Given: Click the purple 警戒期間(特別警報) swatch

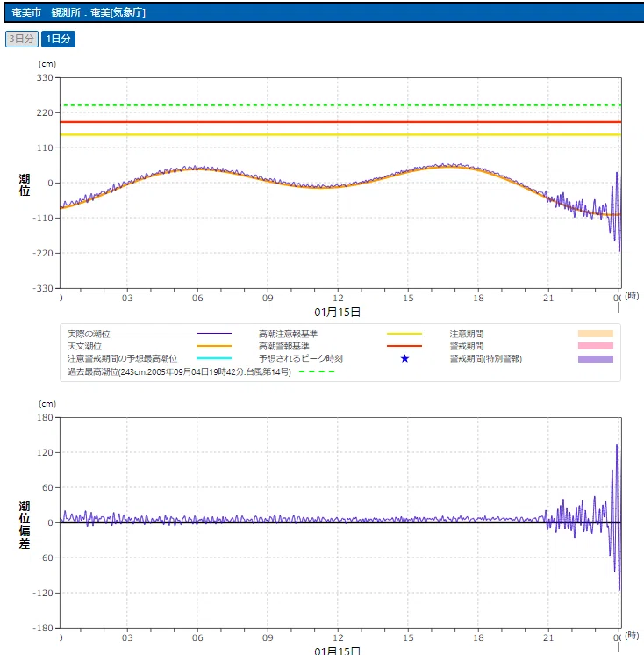Looking at the screenshot, I should (x=596, y=359).
